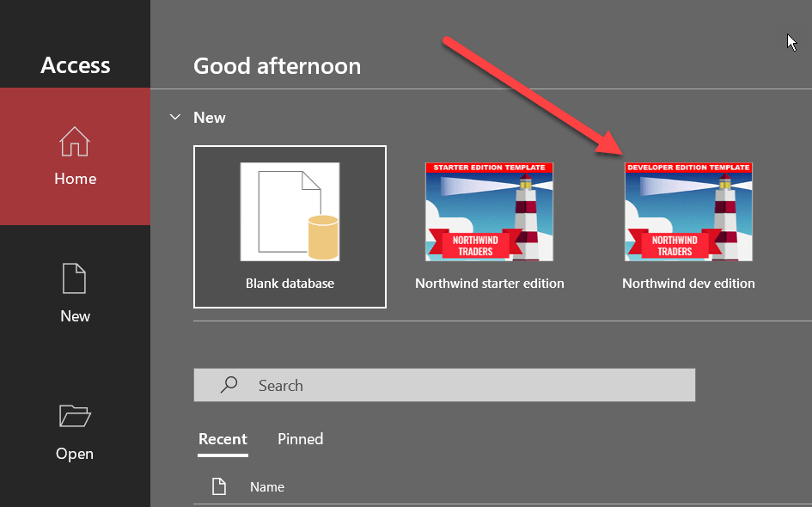
Task: Click the Northwind starter edition caption
Action: 490,284
